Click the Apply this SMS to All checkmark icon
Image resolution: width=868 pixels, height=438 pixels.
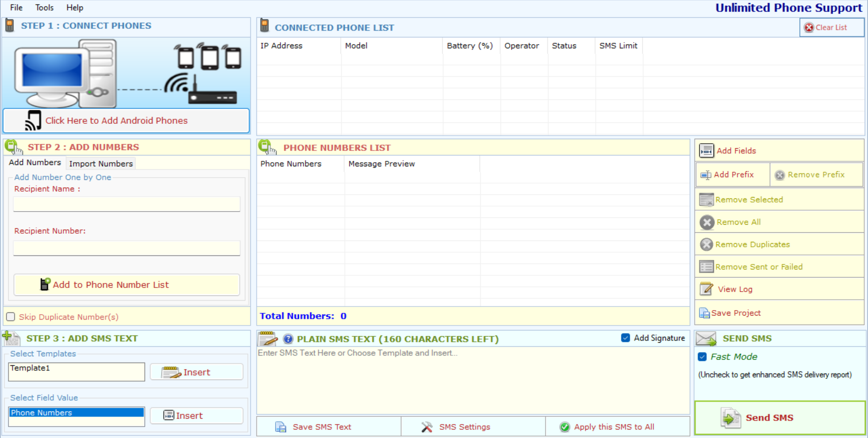click(565, 427)
